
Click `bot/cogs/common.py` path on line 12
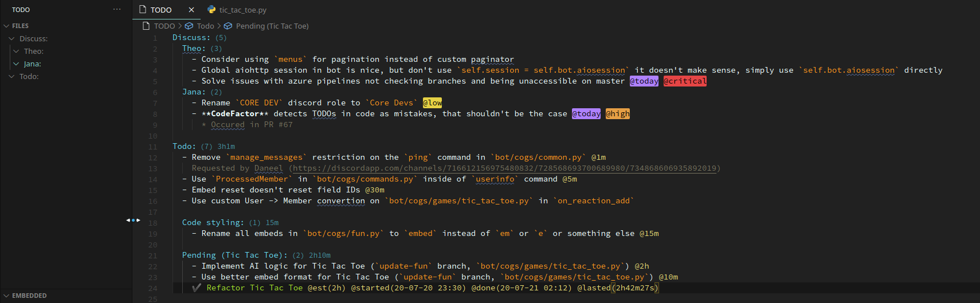pyautogui.click(x=539, y=158)
